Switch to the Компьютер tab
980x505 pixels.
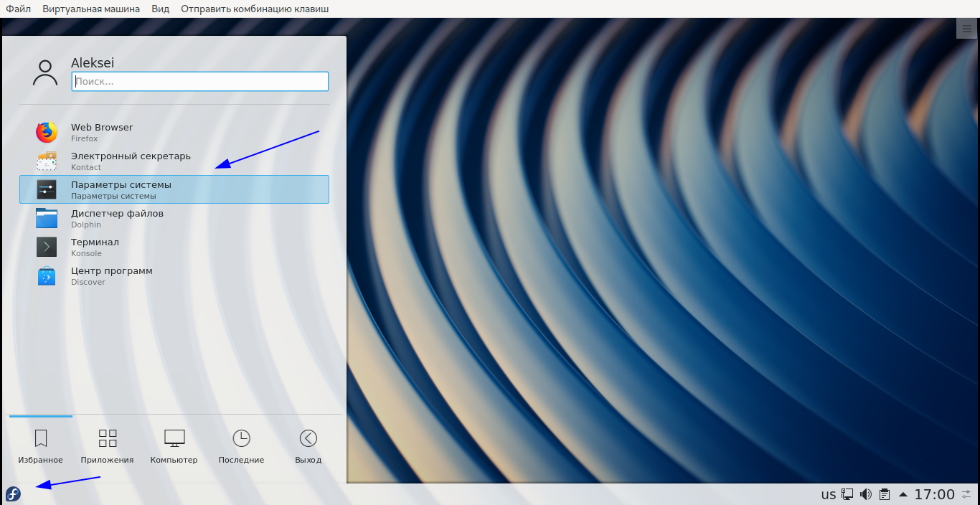pos(174,446)
